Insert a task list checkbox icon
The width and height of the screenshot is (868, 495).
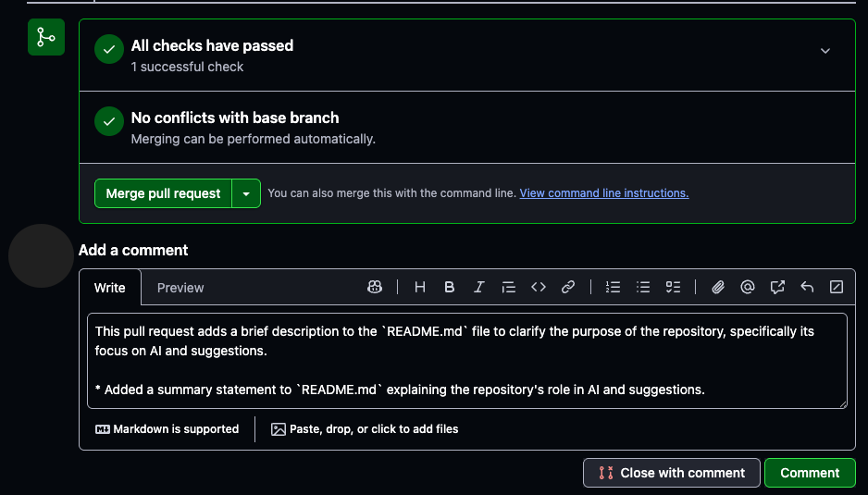pyautogui.click(x=673, y=287)
